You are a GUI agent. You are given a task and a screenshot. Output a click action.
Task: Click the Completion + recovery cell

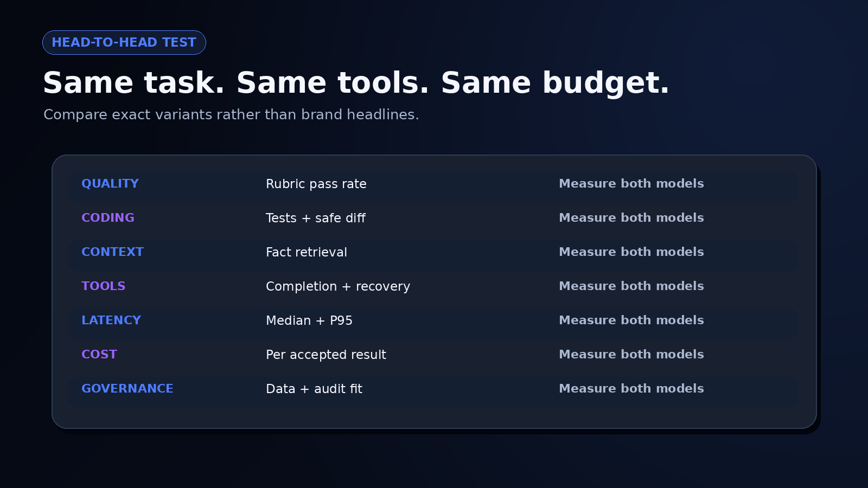click(x=338, y=286)
